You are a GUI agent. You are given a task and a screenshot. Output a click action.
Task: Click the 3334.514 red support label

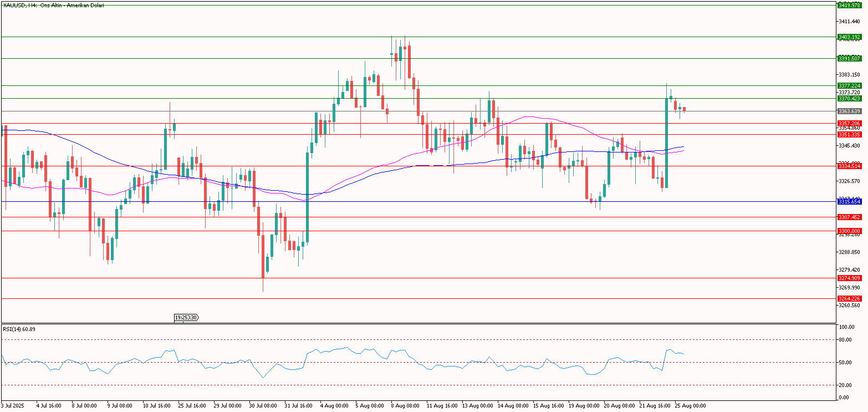point(849,166)
